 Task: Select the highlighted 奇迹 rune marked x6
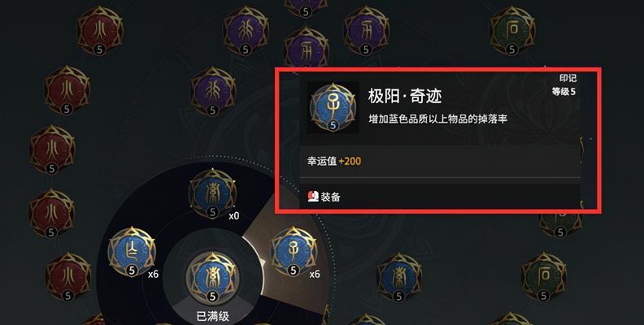[x=294, y=252]
